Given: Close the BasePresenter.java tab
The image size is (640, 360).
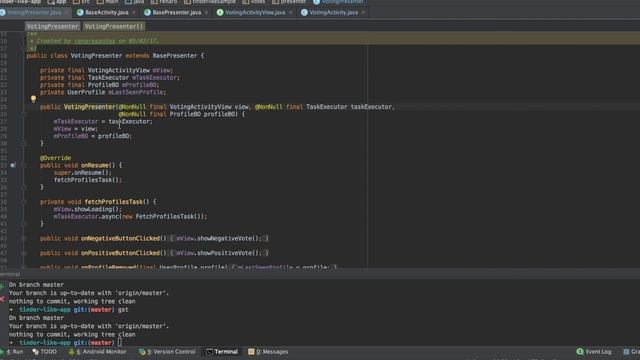Looking at the screenshot, I should click(x=206, y=13).
